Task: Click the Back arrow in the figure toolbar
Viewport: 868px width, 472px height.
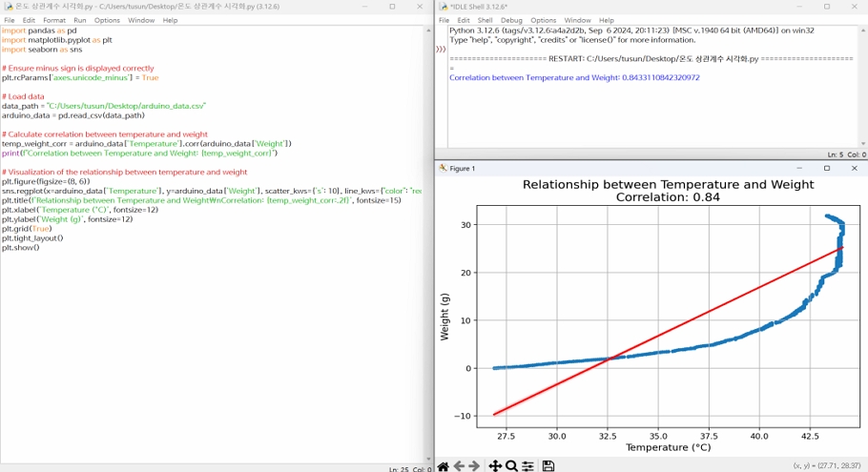Action: pos(459,466)
